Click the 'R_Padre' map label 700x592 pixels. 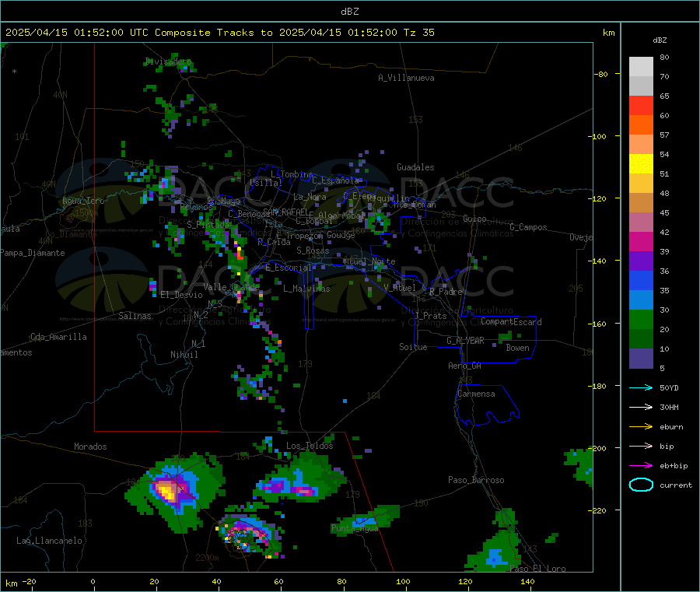(x=446, y=292)
